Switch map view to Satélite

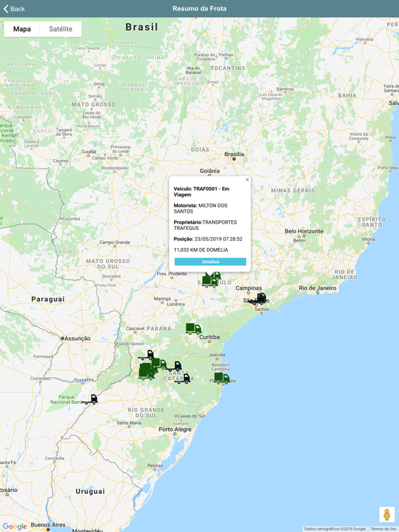61,29
